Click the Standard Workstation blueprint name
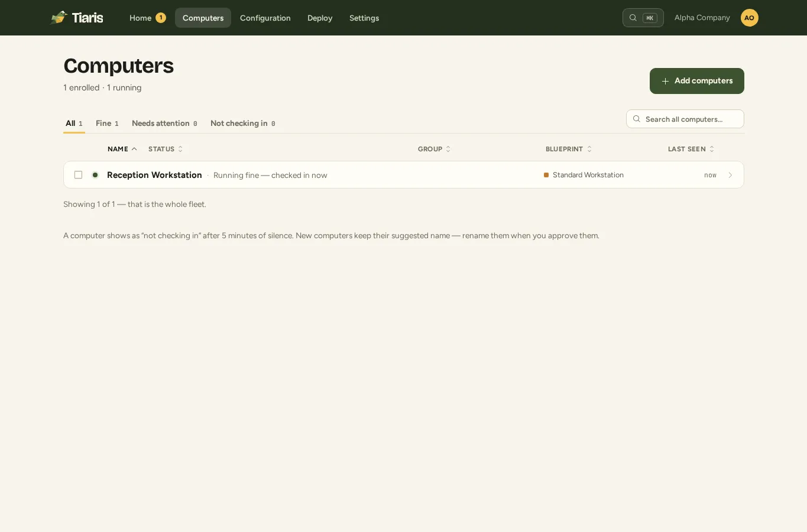 coord(588,175)
